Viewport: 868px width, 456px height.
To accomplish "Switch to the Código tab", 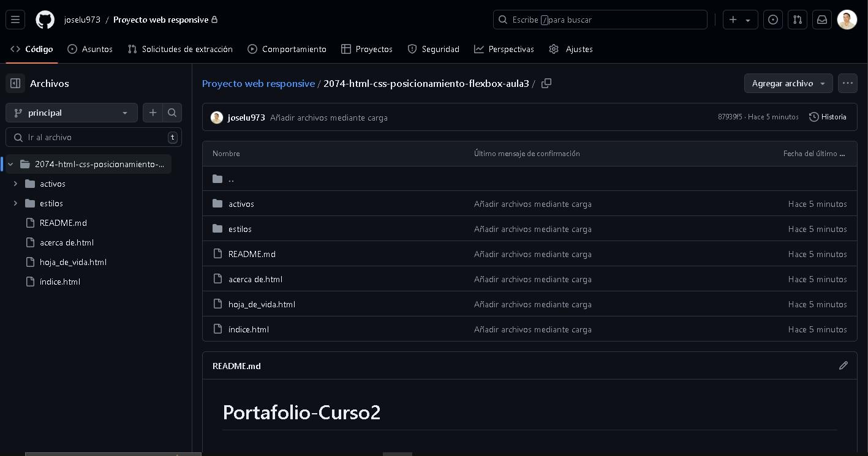I will click(32, 49).
